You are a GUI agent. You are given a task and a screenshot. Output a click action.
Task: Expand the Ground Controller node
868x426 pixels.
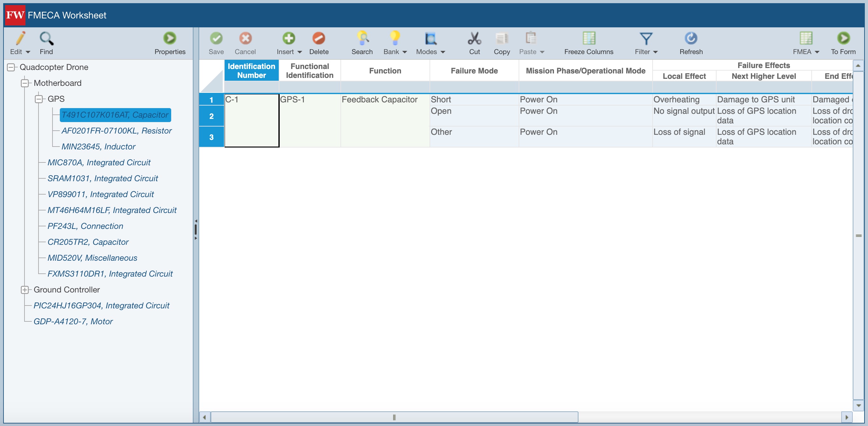point(24,290)
